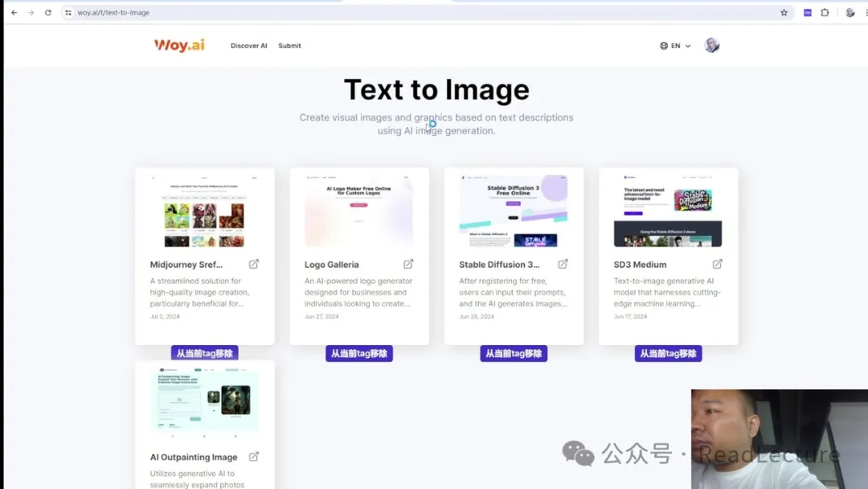Open the Submit navigation item
868x489 pixels.
point(289,46)
